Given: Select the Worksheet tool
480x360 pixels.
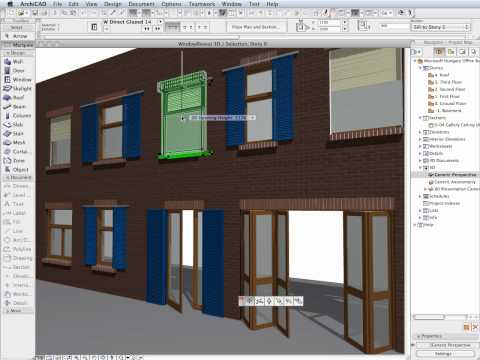Looking at the screenshot, I should [18, 294].
